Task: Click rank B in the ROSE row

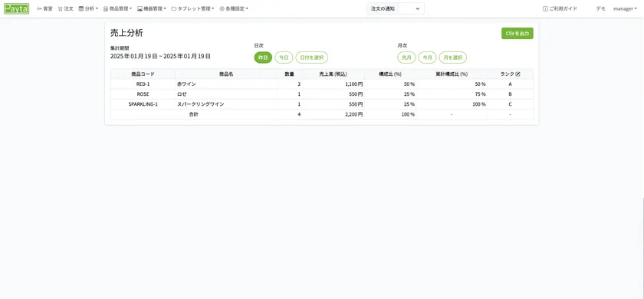Action: 510,94
